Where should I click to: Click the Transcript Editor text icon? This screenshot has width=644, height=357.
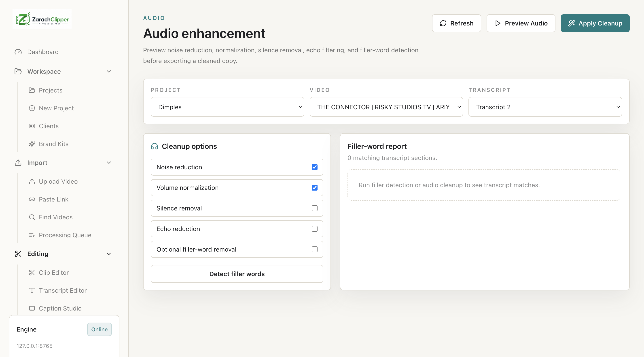pos(32,290)
